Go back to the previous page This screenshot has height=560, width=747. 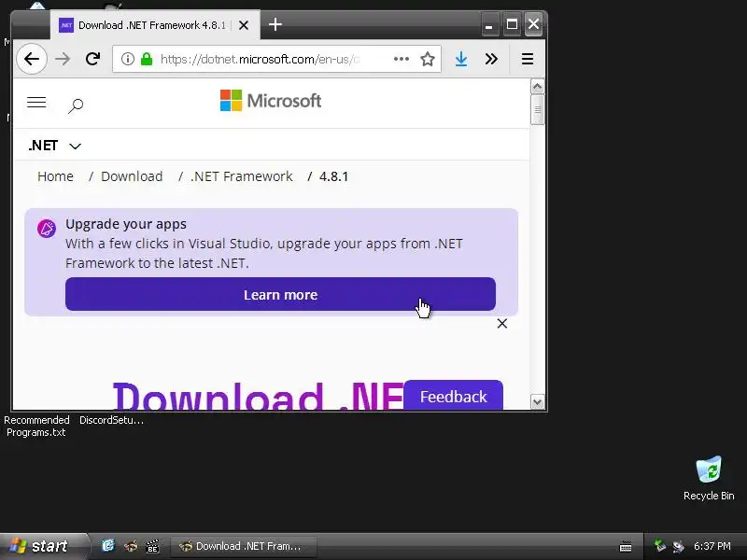[x=32, y=59]
